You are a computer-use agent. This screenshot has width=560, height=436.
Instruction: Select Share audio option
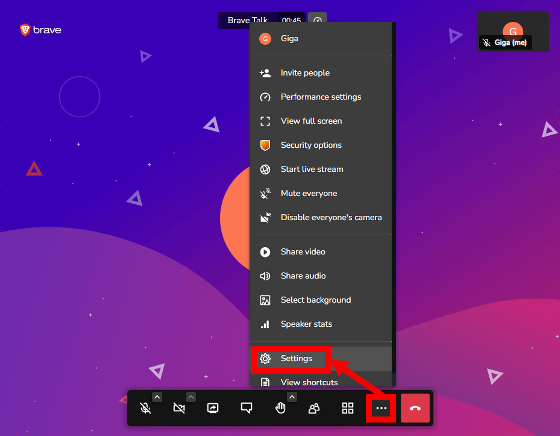pos(321,276)
